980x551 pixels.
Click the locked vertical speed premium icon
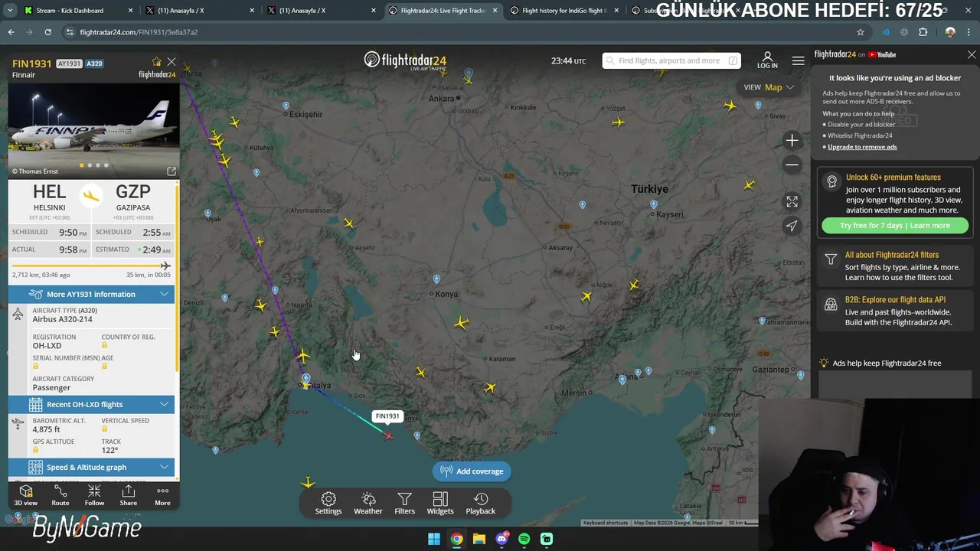click(x=104, y=429)
